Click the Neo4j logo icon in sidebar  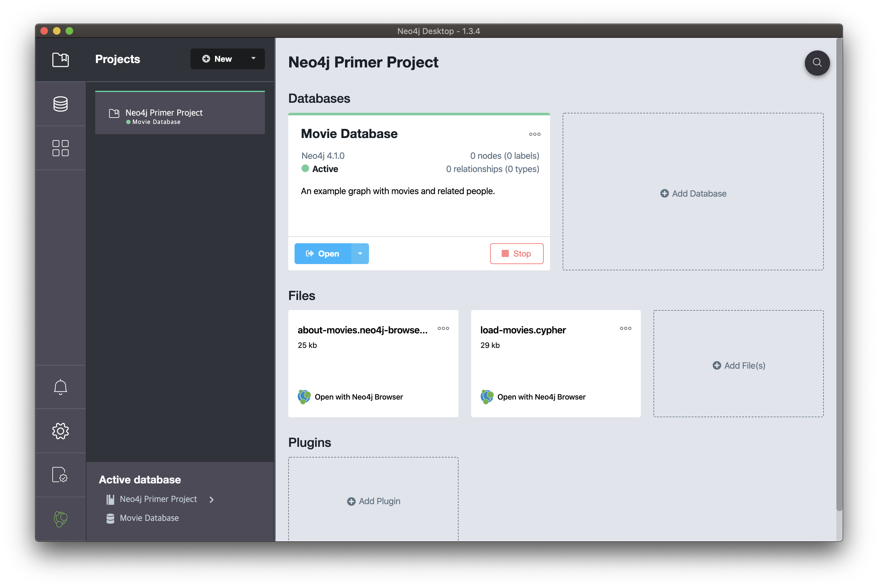coord(61,519)
